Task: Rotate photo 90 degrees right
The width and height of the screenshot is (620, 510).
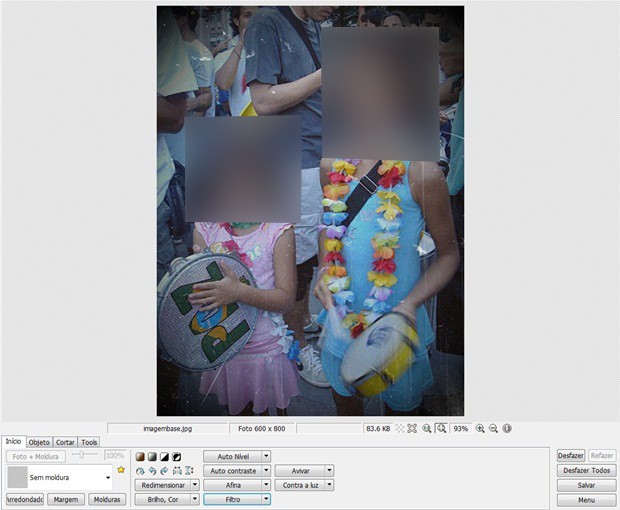Action: point(164,471)
